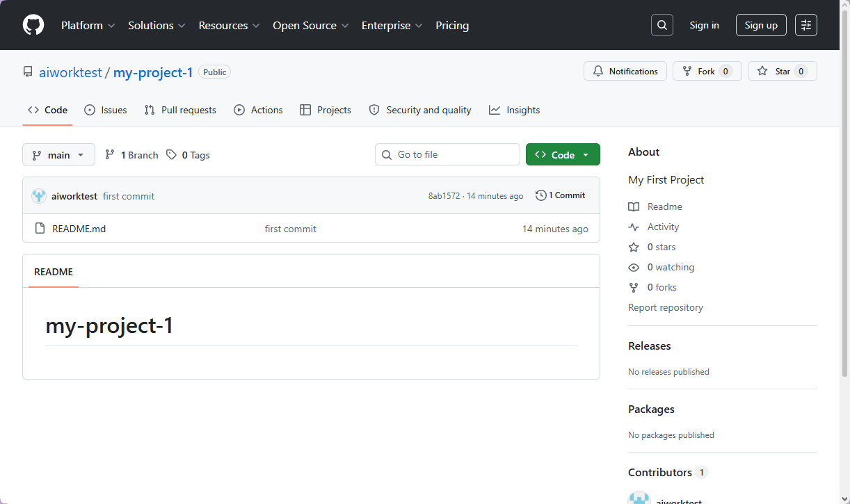Open the search magnifier icon in header
850x504 pixels.
point(662,25)
